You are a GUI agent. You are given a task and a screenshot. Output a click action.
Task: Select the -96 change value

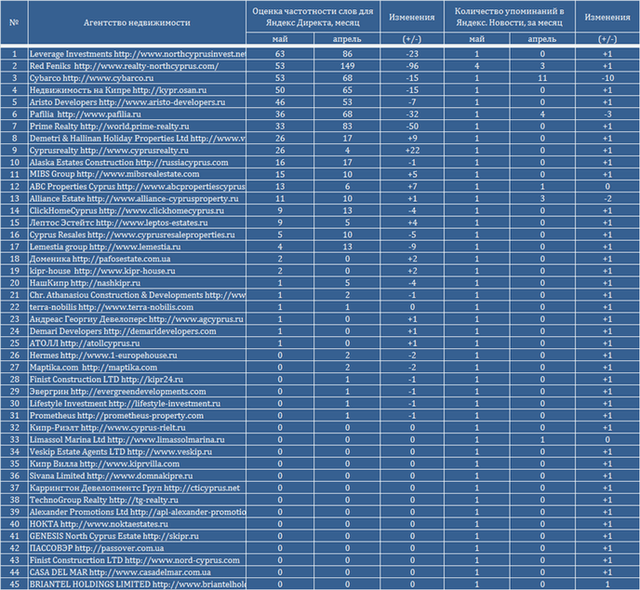click(412, 66)
